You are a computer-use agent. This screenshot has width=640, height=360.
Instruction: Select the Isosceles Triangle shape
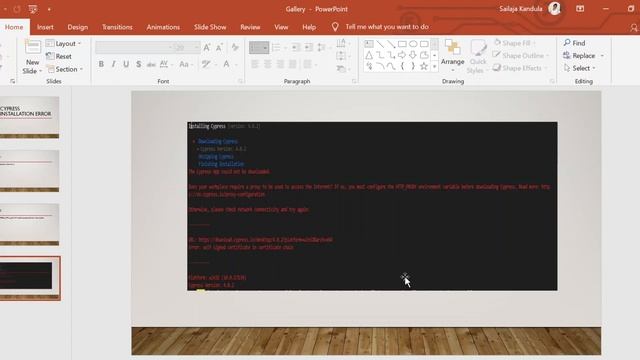[x=369, y=55]
